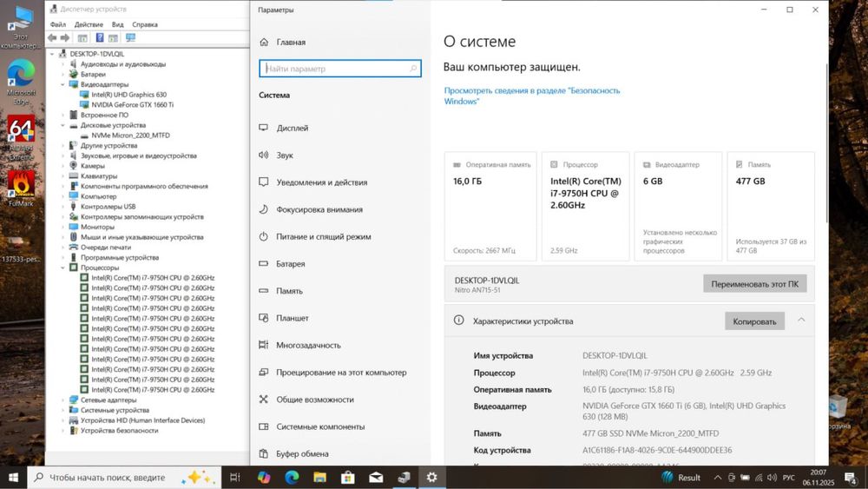Click Windows Start button
Viewport: 868px width, 489px height.
click(x=13, y=478)
